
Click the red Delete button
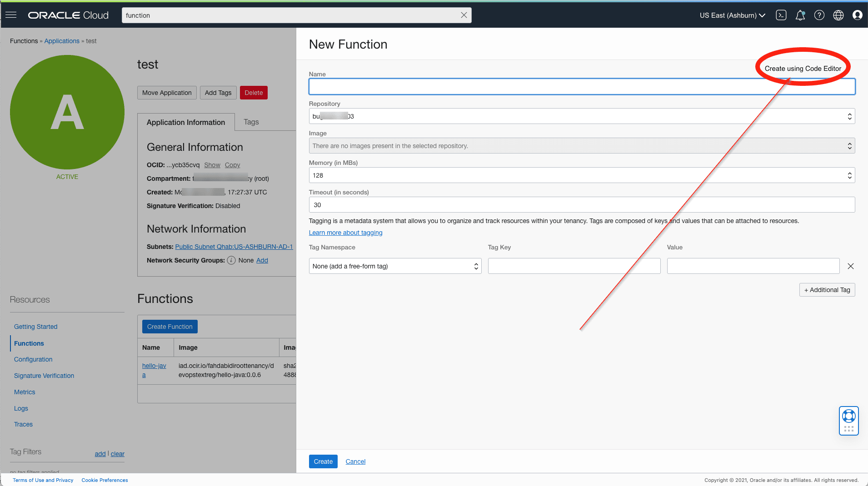tap(254, 93)
